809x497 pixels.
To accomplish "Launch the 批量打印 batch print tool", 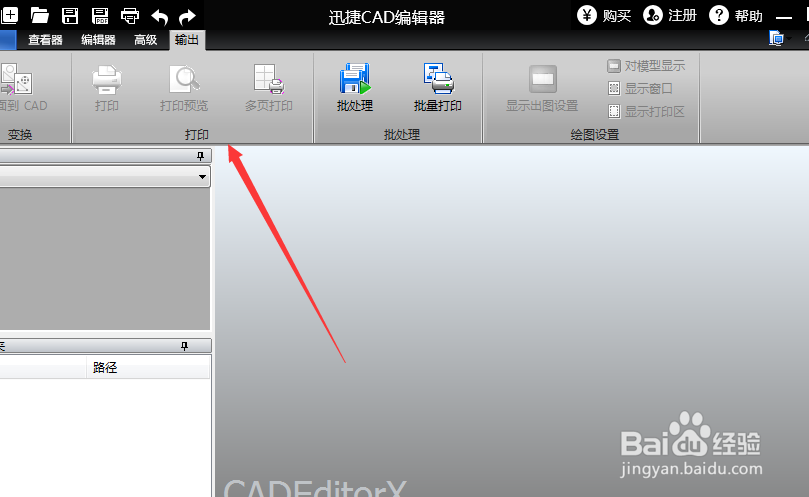I will pyautogui.click(x=438, y=88).
